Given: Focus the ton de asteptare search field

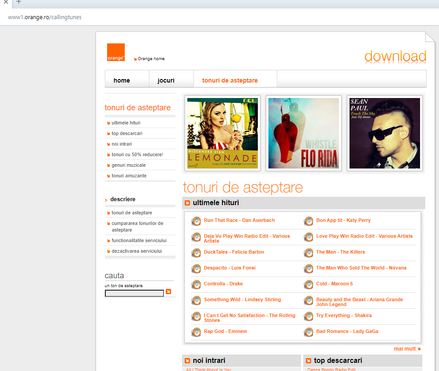Looking at the screenshot, I should (x=134, y=293).
